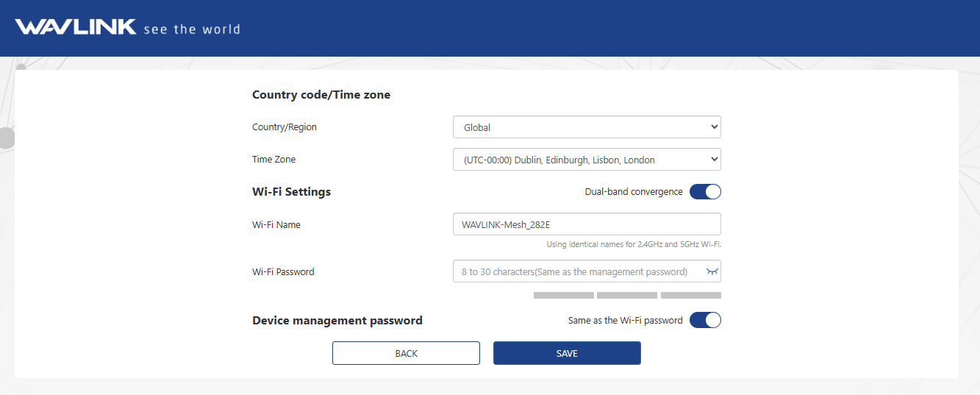Open the Country/Region dropdown set to Global
The height and width of the screenshot is (395, 980).
(586, 127)
